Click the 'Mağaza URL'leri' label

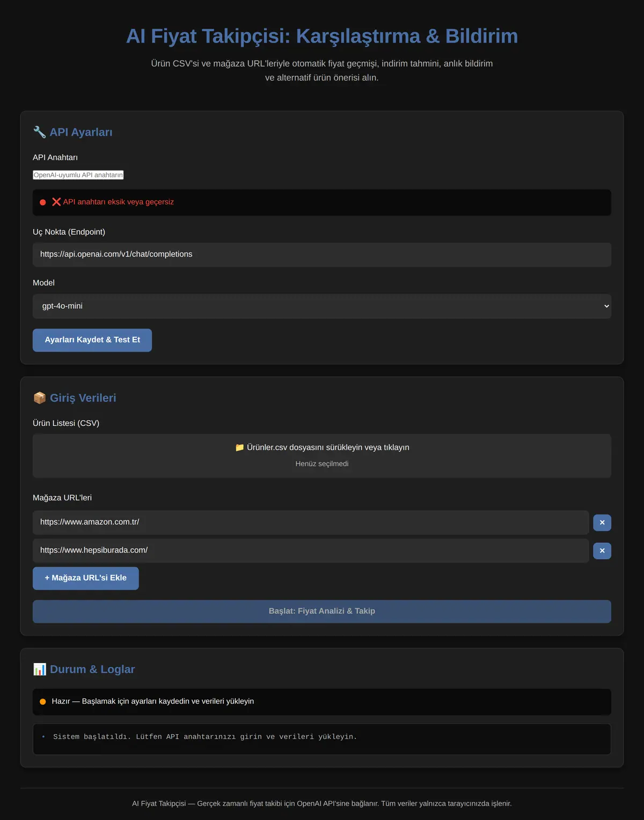pos(62,498)
